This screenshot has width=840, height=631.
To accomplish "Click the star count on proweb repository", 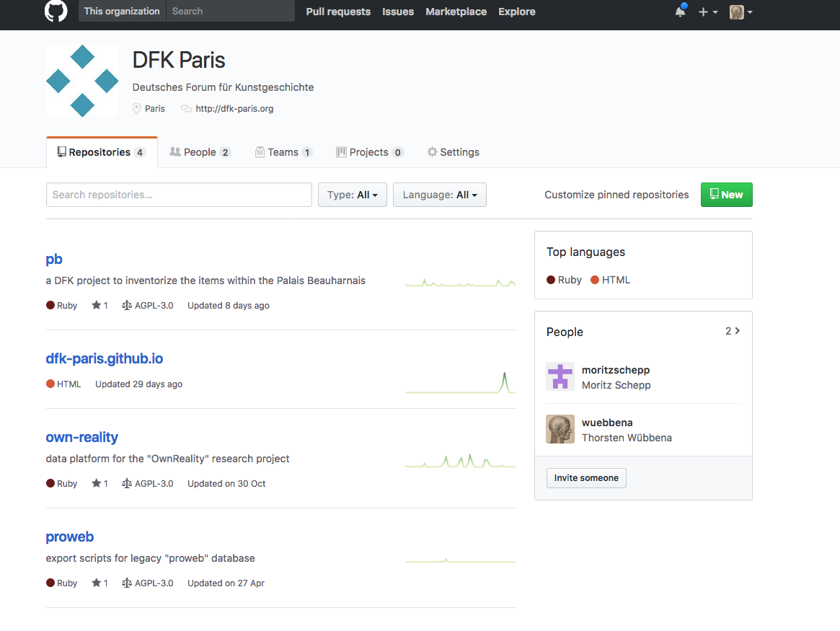I will tap(100, 583).
